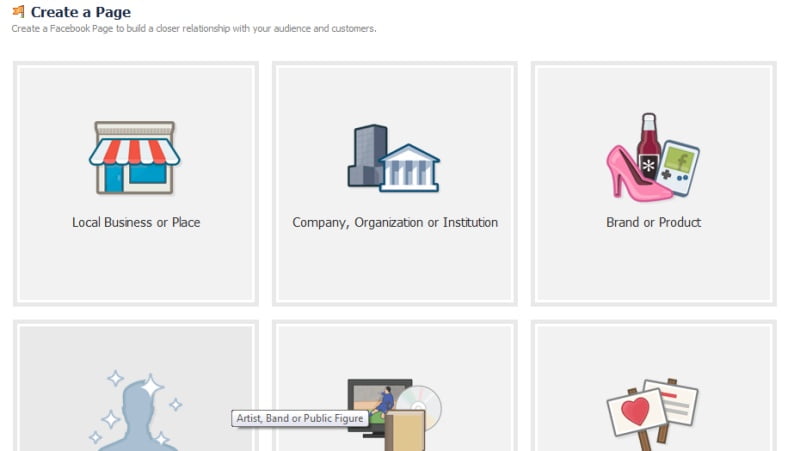Click the orange flag beside Create a Page
The height and width of the screenshot is (451, 800).
[x=18, y=12]
